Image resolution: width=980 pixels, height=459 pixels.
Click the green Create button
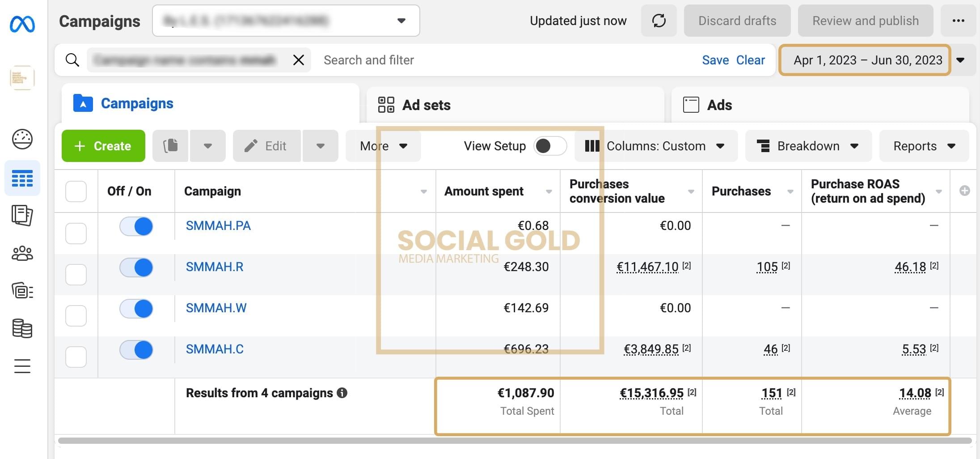click(x=103, y=146)
